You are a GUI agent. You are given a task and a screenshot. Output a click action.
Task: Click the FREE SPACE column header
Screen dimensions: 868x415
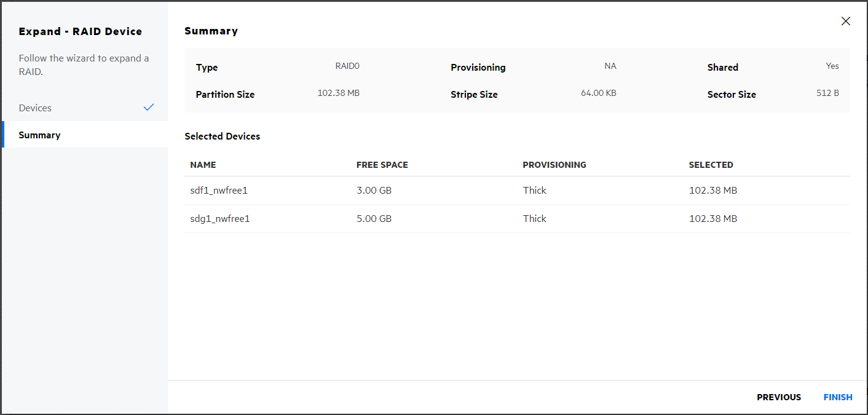point(382,165)
